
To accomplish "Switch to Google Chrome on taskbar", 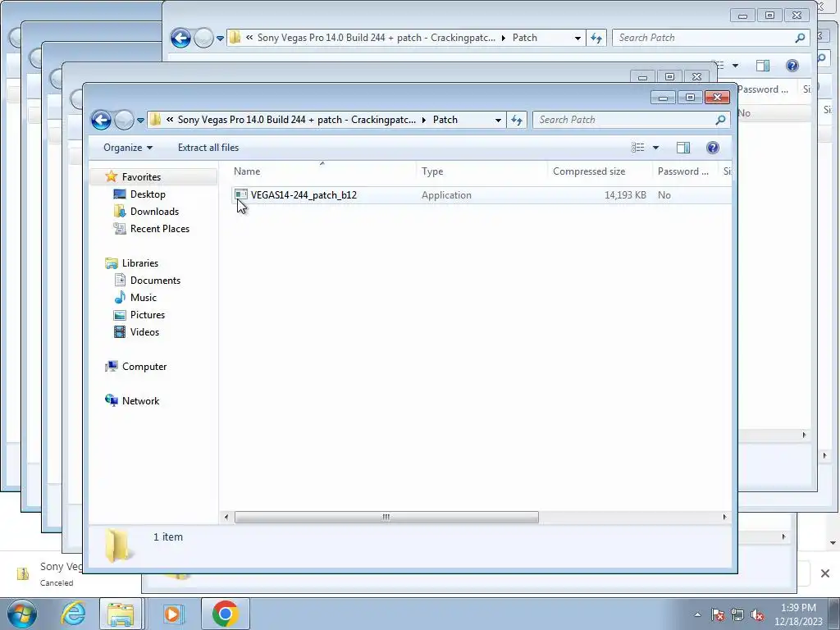I will (225, 614).
